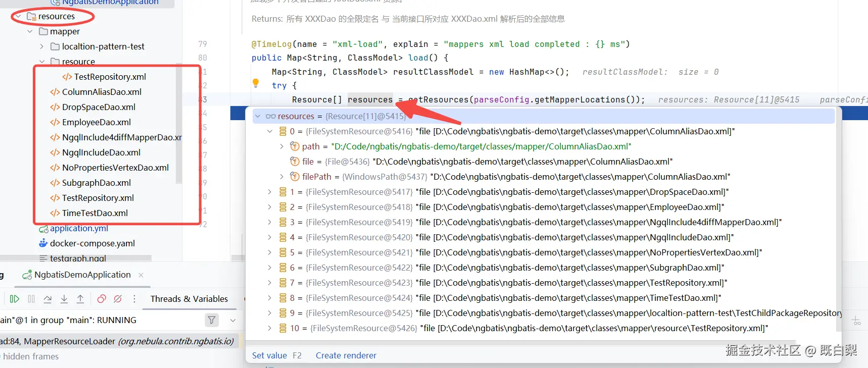Close the NgbatisDemoApplication debug tab

coord(141,275)
